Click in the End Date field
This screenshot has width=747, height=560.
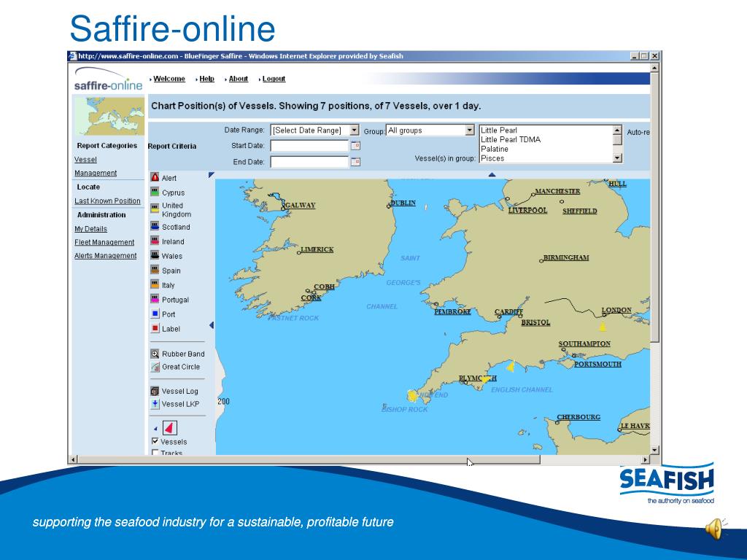[309, 162]
